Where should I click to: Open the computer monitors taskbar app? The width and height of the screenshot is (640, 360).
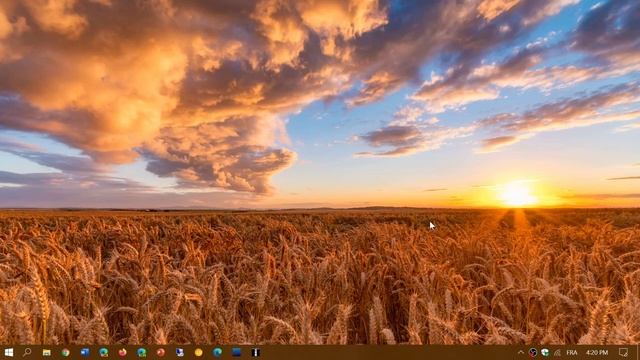click(x=180, y=352)
